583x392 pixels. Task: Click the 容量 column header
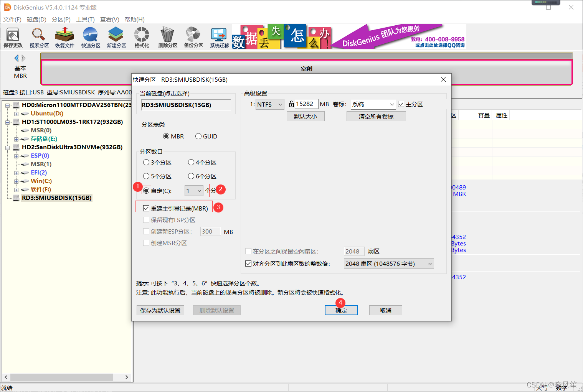484,115
